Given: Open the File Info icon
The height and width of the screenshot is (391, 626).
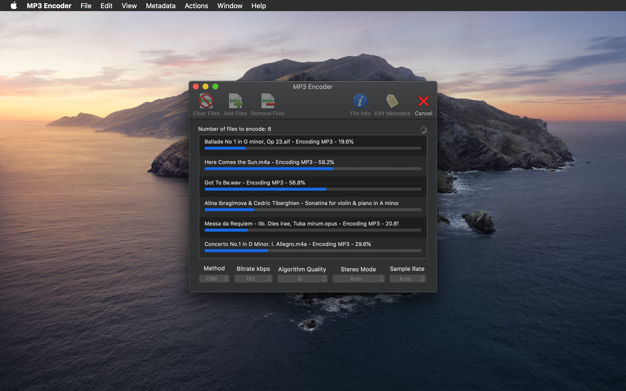Looking at the screenshot, I should click(x=360, y=101).
